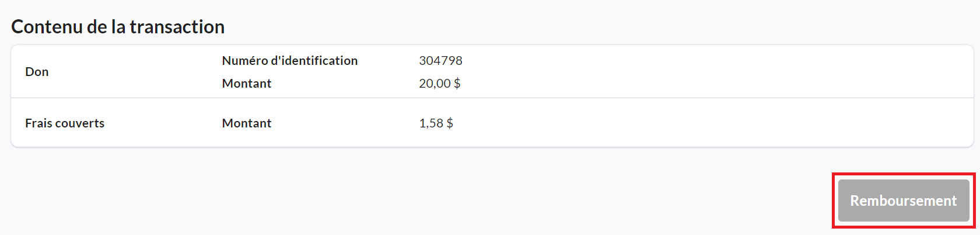Click the 'Montant' label in the Don row
This screenshot has width=980, height=235.
(246, 84)
